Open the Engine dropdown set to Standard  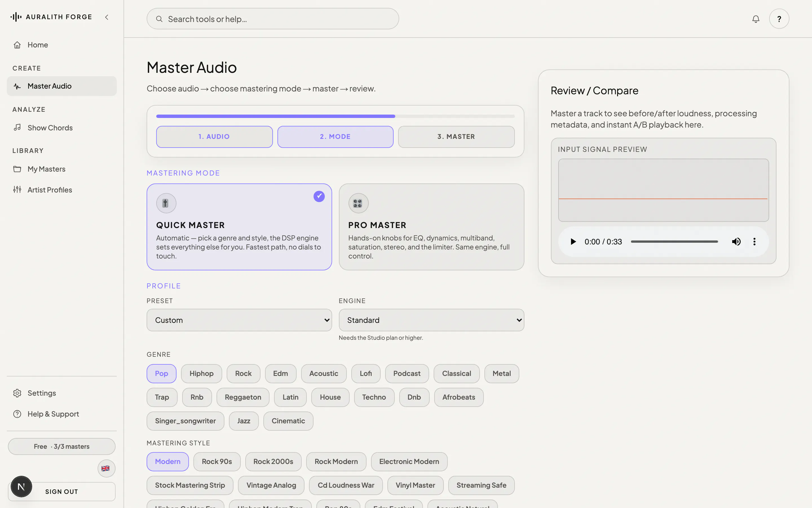[x=431, y=320]
